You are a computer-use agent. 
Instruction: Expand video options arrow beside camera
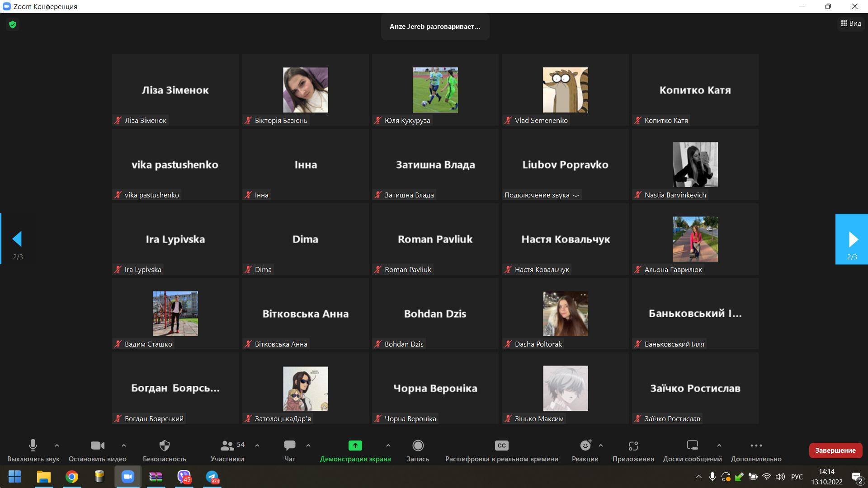pos(124,446)
